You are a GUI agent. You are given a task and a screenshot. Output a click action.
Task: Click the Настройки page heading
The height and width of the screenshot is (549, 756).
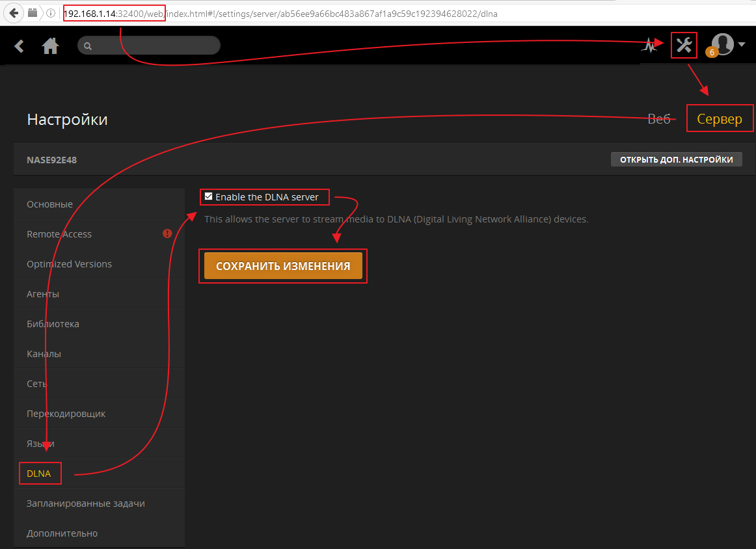click(x=68, y=120)
